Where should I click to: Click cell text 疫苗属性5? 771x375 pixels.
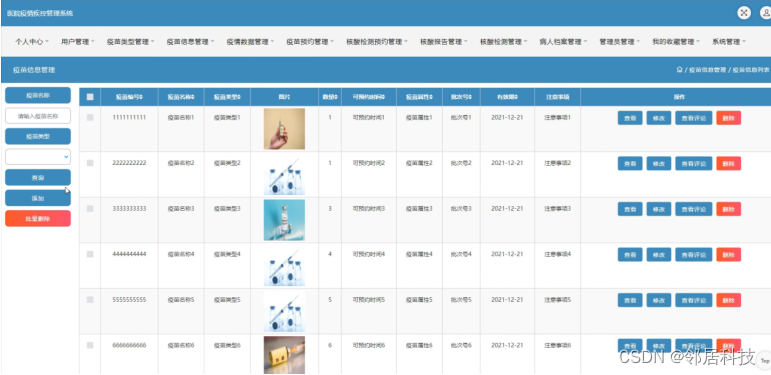(419, 300)
